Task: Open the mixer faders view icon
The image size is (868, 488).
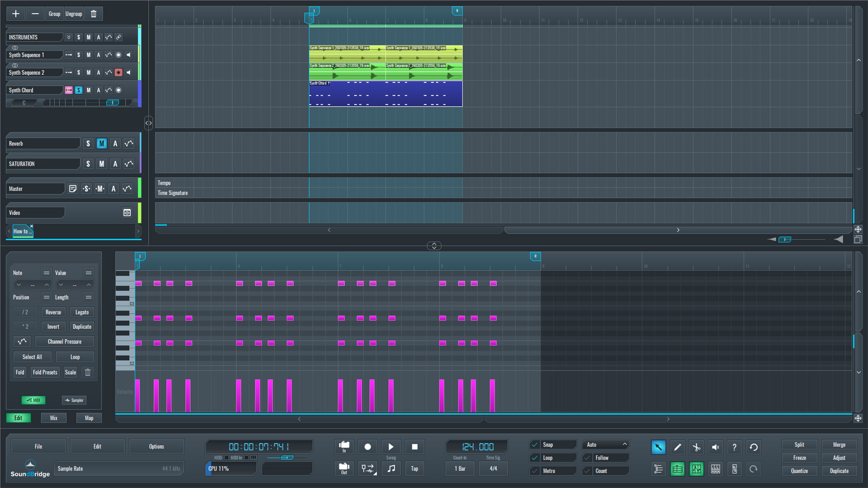Action: pos(715,469)
